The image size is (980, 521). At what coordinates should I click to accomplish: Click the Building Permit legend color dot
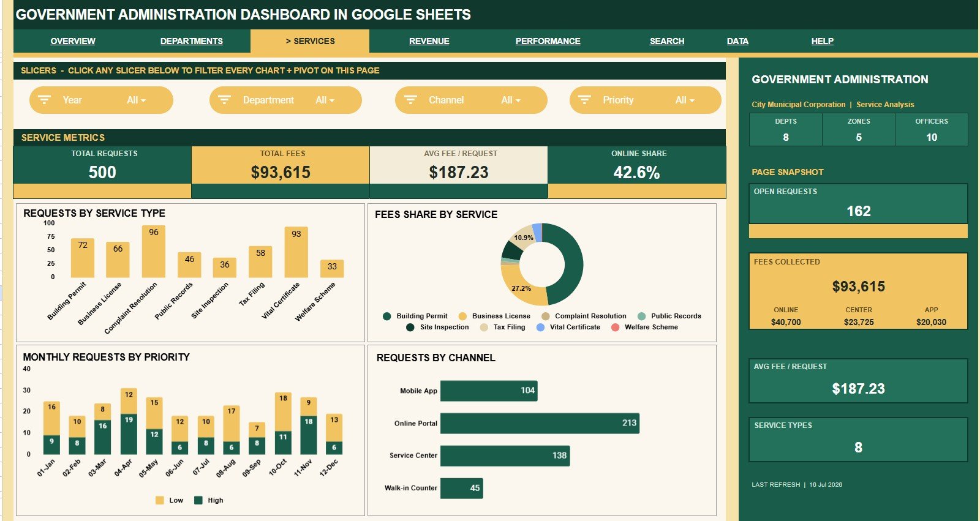click(x=386, y=317)
